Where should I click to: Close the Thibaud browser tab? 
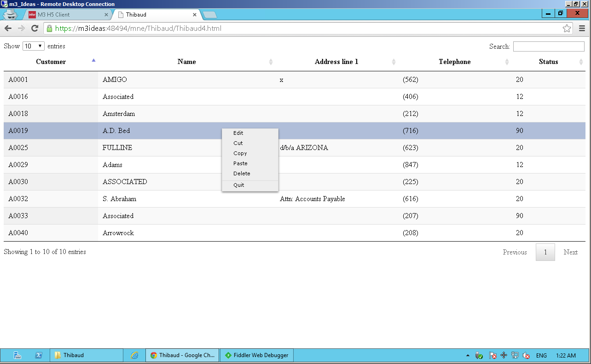195,15
